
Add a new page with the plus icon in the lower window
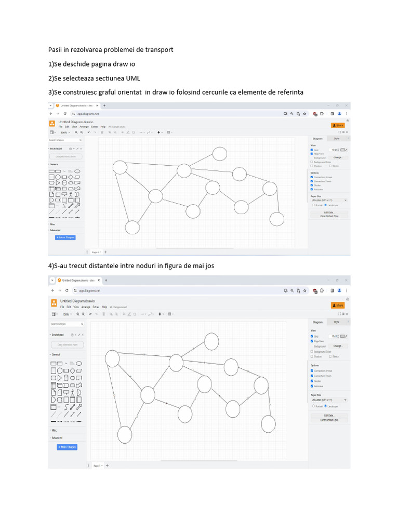108,465
